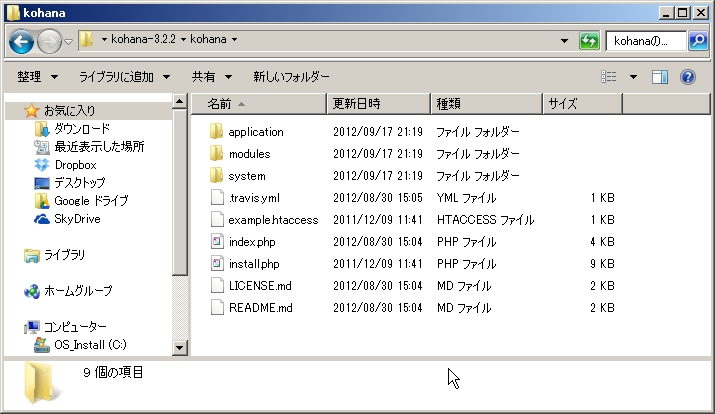The width and height of the screenshot is (715, 414).
Task: Click the greyed forward arrow button
Action: pos(49,41)
